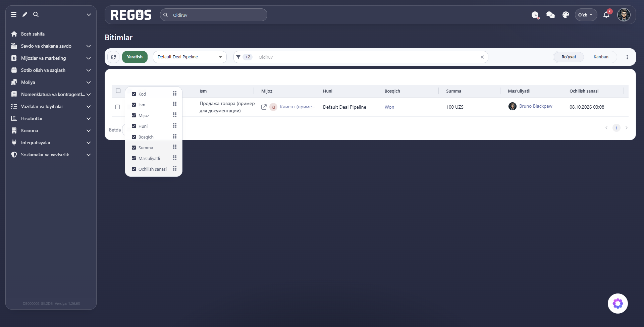
Task: Open the chat messages icon
Action: 550,15
